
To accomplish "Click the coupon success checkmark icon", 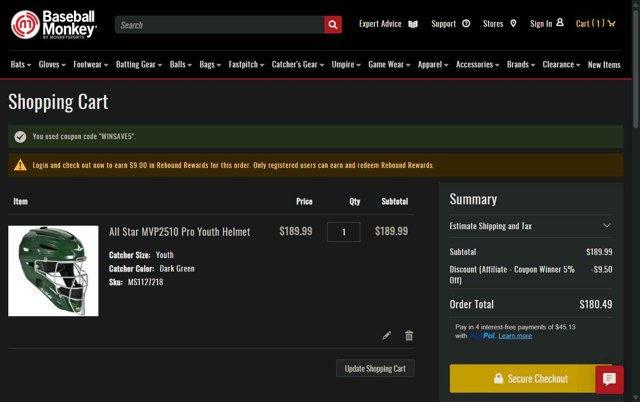I will click(20, 137).
